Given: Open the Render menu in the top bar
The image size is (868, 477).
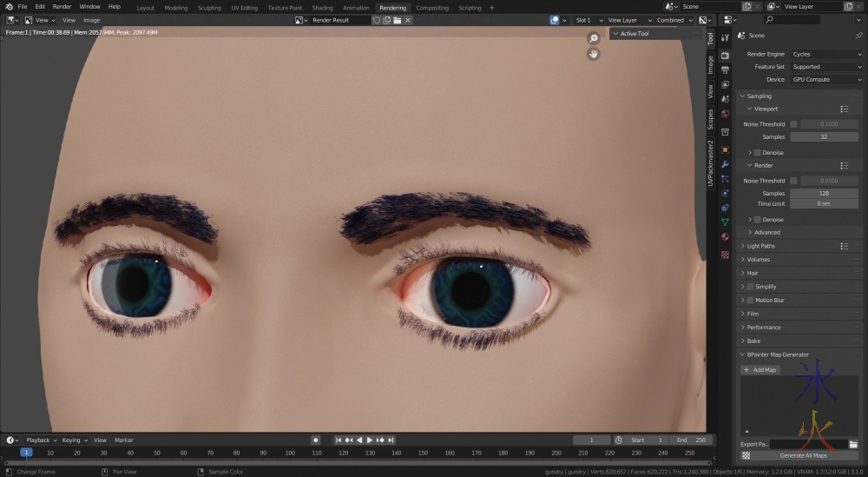Looking at the screenshot, I should (x=62, y=7).
